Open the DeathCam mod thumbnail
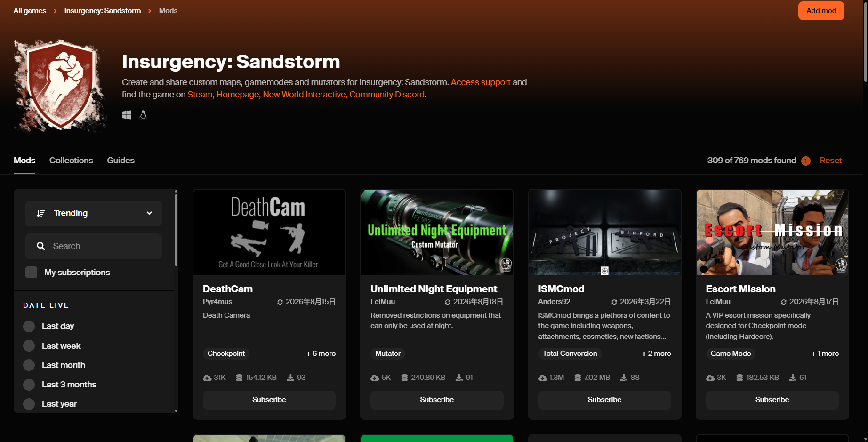868x442 pixels. point(269,232)
